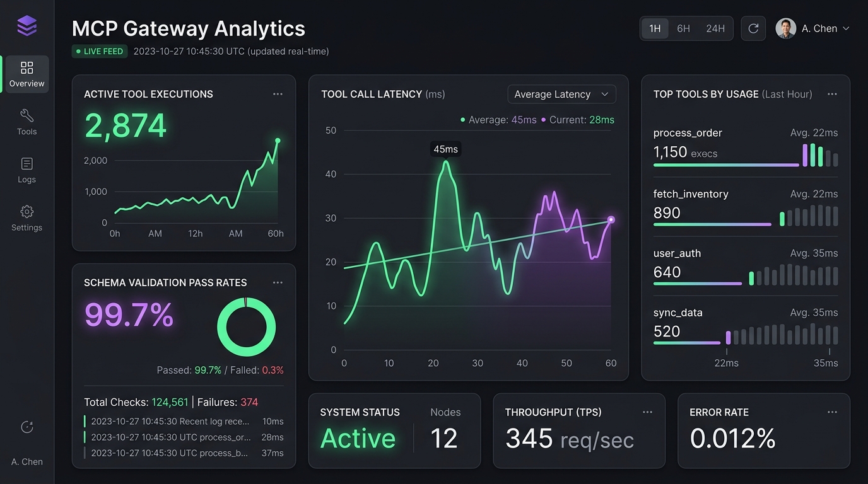This screenshot has height=484, width=868.
Task: Click the 2023-10-27 10:45:30 UTC header timestamp
Action: click(x=189, y=51)
